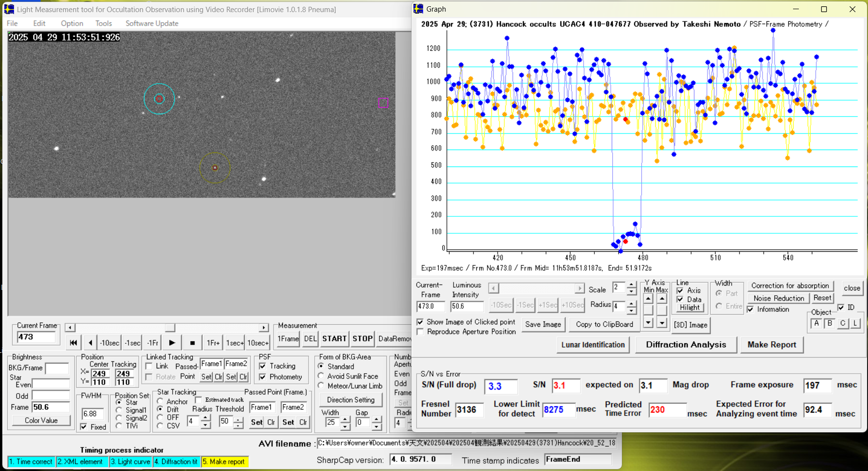Click the FWHM value input field

(x=92, y=414)
